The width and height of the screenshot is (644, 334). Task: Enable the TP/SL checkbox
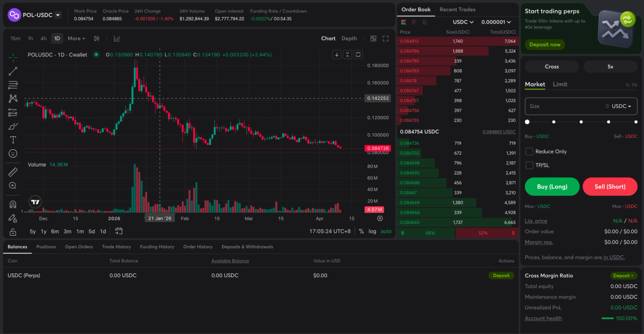pos(529,165)
